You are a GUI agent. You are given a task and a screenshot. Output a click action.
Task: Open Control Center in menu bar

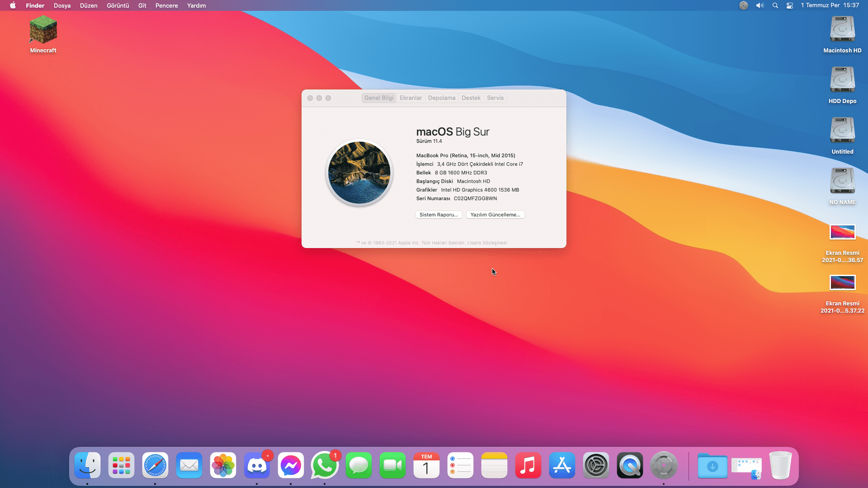click(x=790, y=5)
